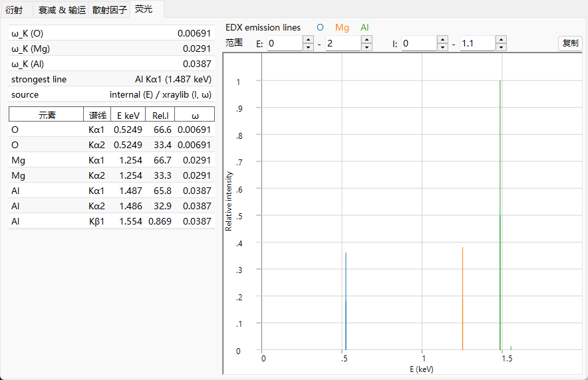Increase the E maximum value with up arrow
Image resolution: width=588 pixels, height=380 pixels.
(x=367, y=40)
